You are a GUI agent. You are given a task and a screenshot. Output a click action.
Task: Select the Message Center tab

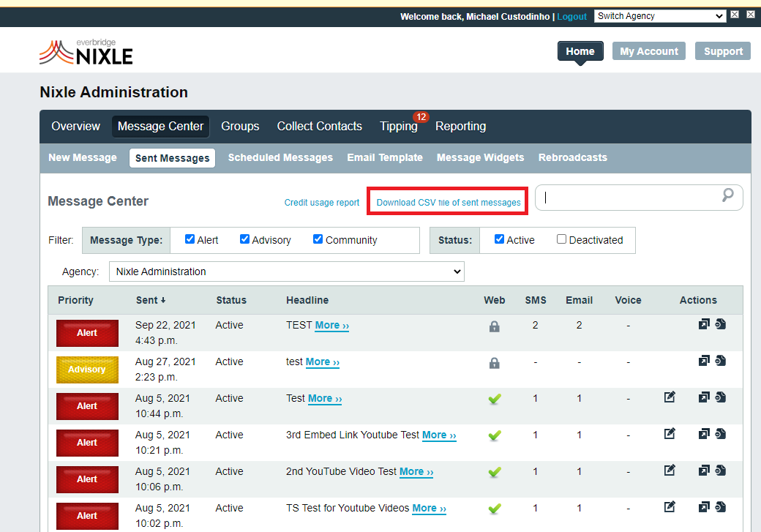coord(161,126)
